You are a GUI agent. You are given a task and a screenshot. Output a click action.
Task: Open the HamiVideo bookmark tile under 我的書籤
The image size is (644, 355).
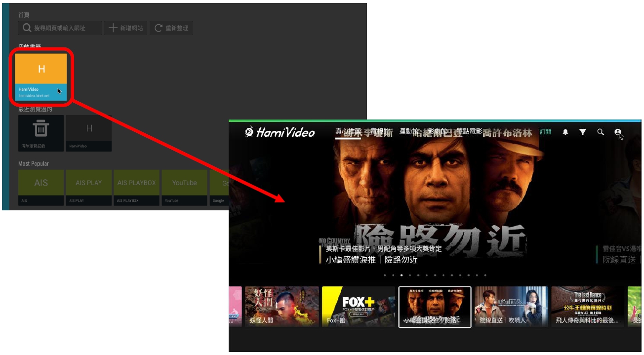pos(41,77)
